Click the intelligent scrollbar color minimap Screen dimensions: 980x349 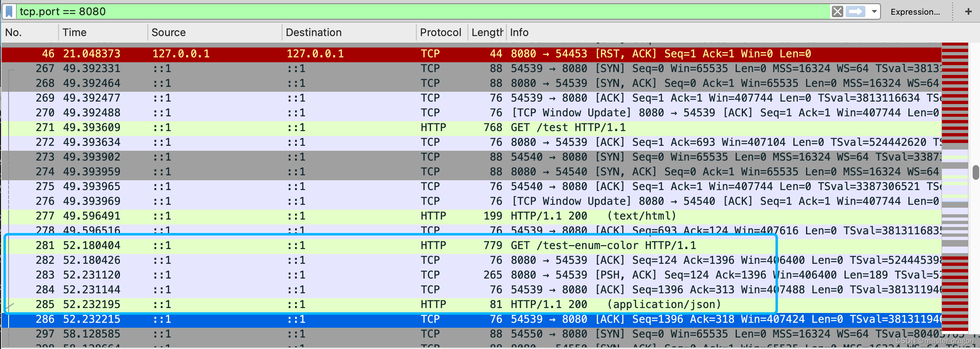point(955,188)
